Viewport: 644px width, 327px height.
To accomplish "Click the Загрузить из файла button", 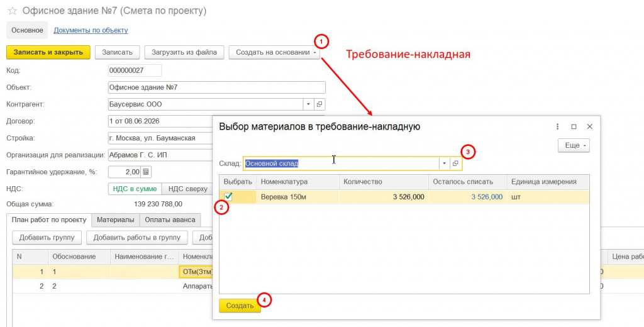I will (184, 52).
